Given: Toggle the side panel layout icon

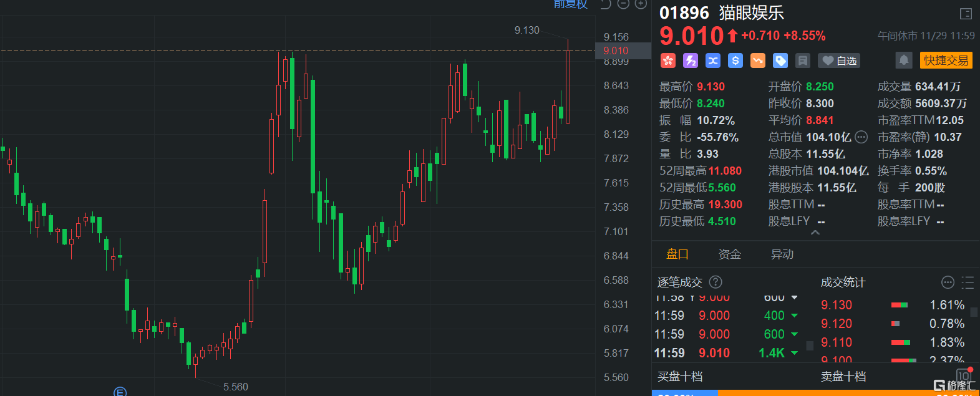Looking at the screenshot, I should click(966, 14).
